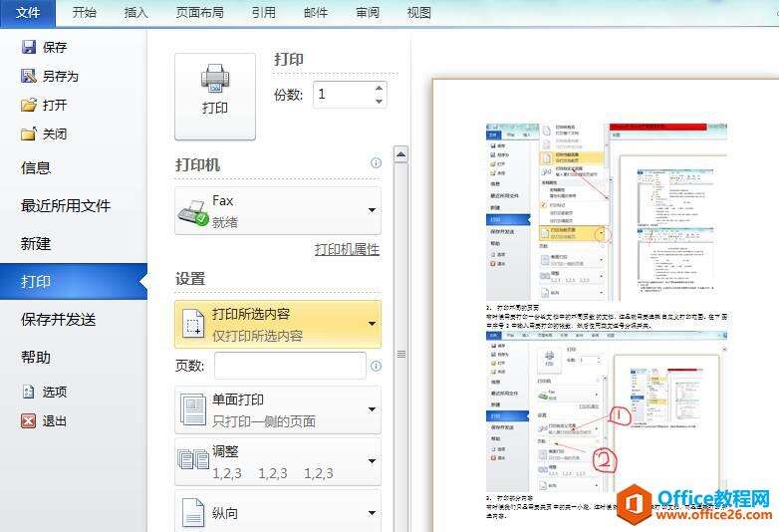The height and width of the screenshot is (532, 779).
Task: Click the 打开 folder icon
Action: 29,105
